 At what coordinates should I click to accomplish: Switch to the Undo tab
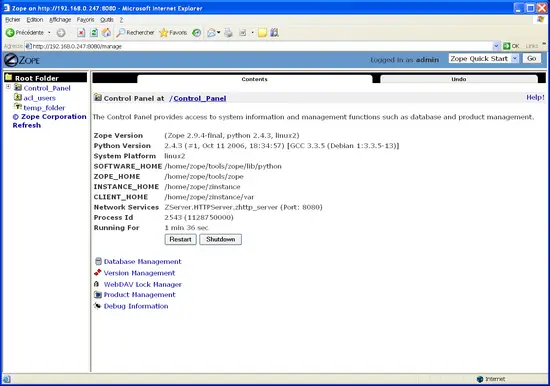point(459,79)
